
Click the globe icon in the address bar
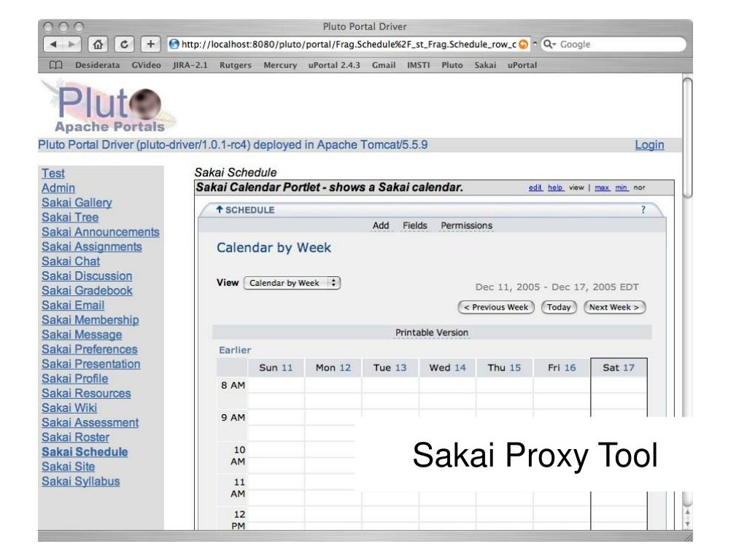(x=174, y=44)
